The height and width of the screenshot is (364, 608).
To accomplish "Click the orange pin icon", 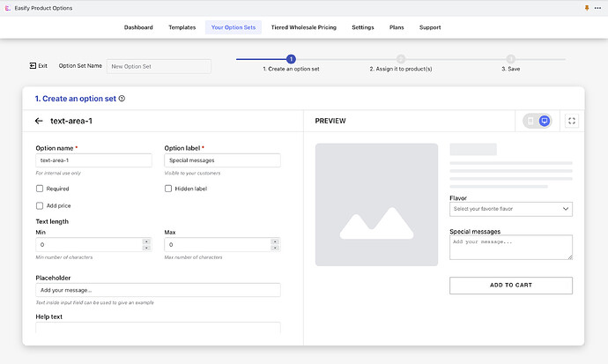I will point(587,8).
